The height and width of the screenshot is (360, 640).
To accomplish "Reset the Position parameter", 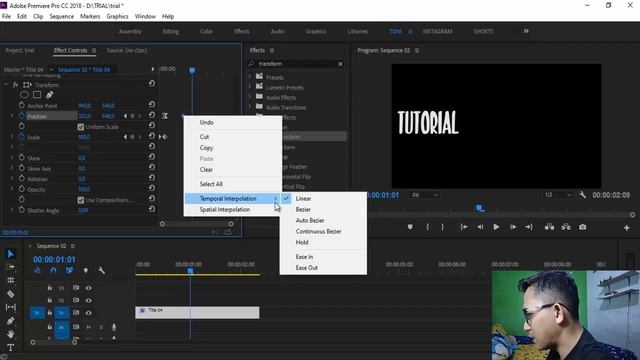I will coord(151,115).
